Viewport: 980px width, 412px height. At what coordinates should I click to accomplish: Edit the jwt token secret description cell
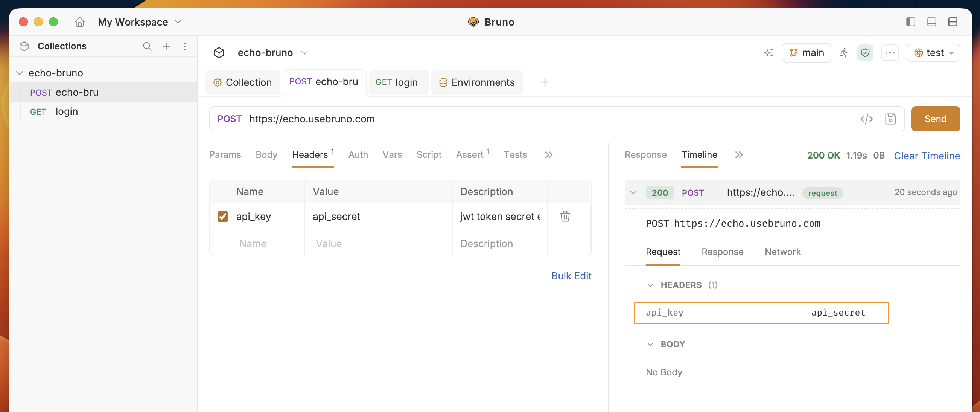pyautogui.click(x=500, y=216)
